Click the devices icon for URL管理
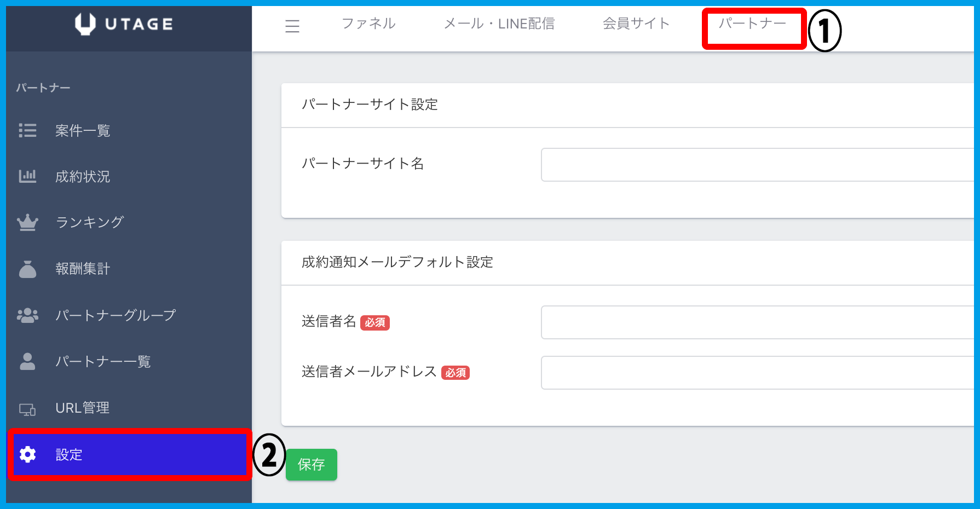Image resolution: width=980 pixels, height=509 pixels. pyautogui.click(x=27, y=408)
